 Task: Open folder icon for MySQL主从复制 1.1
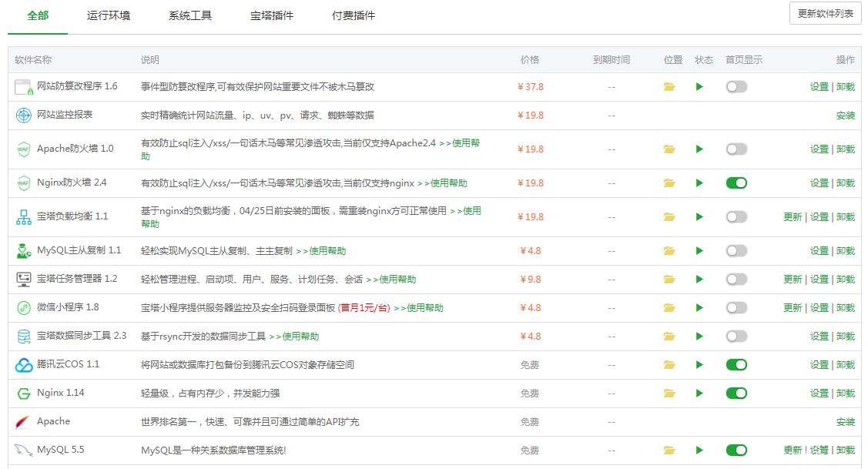point(669,251)
